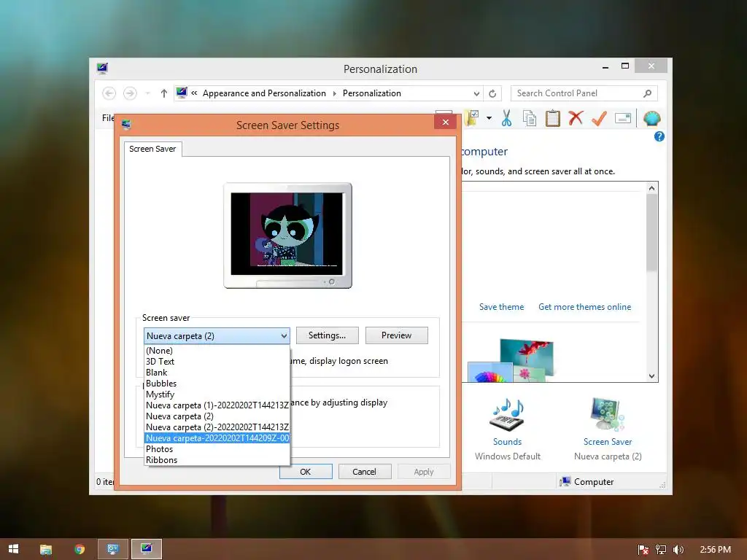Click the taskbar clock showing 2:56 PM
The image size is (747, 560).
pos(715,550)
